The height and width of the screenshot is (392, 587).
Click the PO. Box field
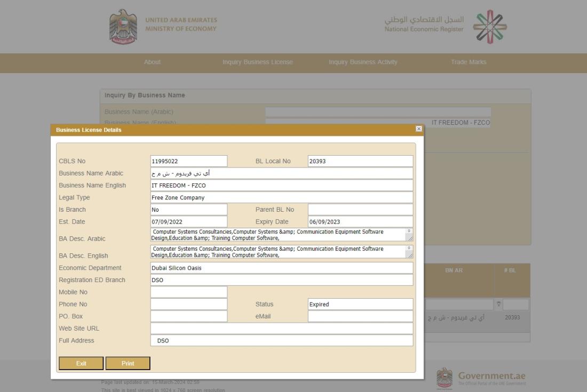pos(189,316)
